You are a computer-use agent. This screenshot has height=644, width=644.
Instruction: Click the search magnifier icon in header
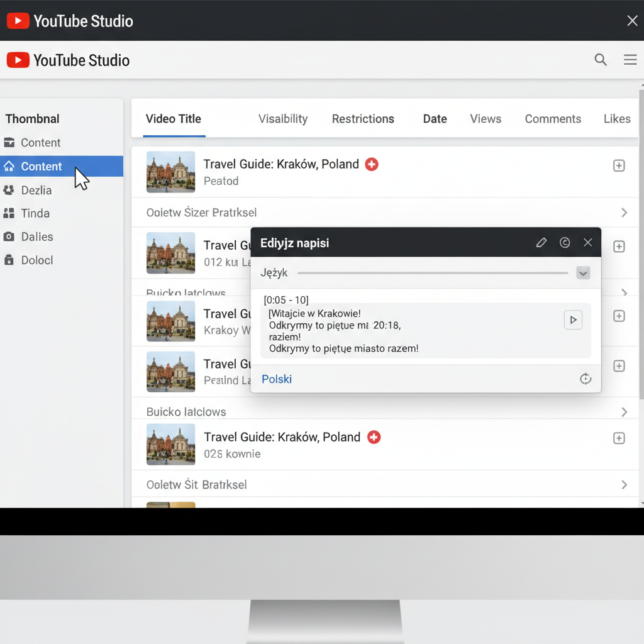(x=601, y=60)
